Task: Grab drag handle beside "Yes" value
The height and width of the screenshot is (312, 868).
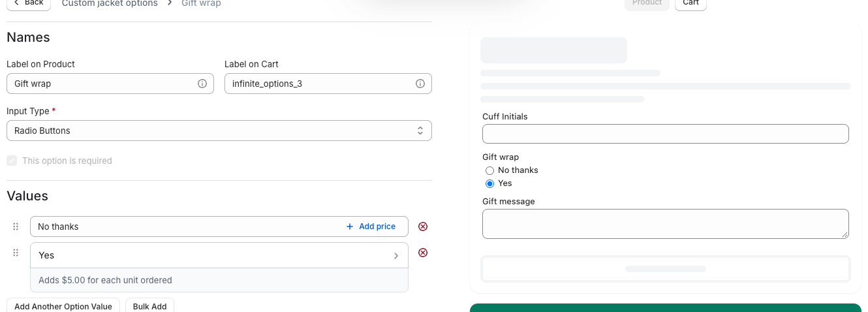Action: point(16,253)
